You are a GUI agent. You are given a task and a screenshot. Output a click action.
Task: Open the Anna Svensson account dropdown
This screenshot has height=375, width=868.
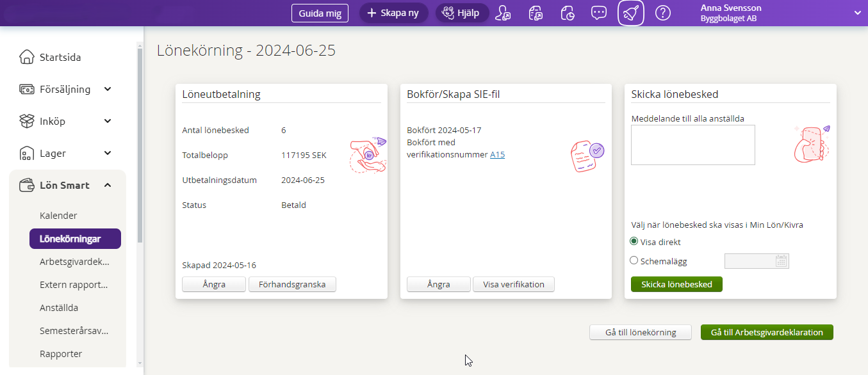coord(857,13)
